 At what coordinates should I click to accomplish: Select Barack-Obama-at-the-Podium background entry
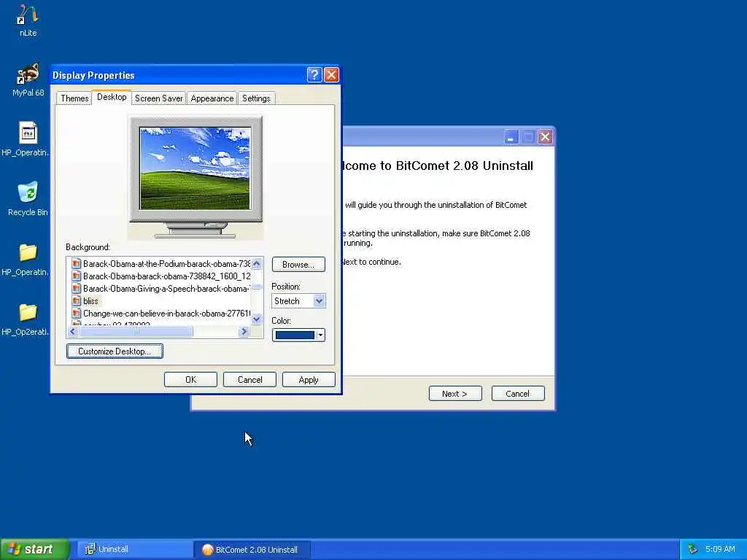160,264
